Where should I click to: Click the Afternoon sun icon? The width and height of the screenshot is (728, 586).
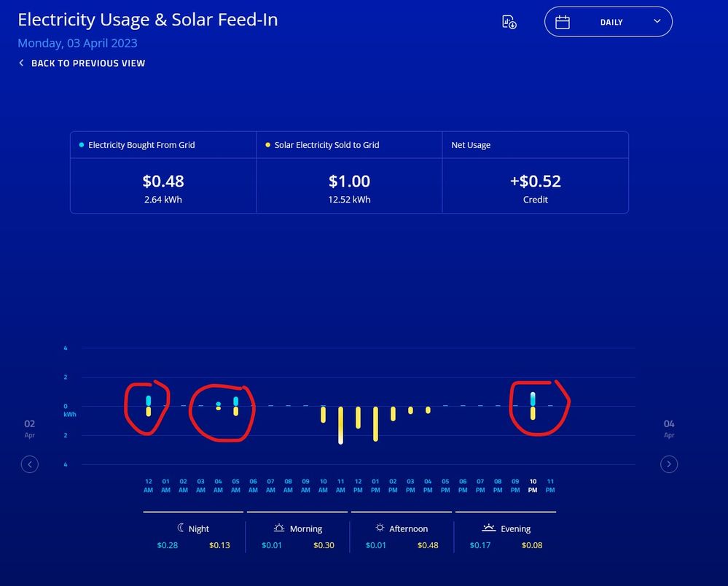click(379, 528)
